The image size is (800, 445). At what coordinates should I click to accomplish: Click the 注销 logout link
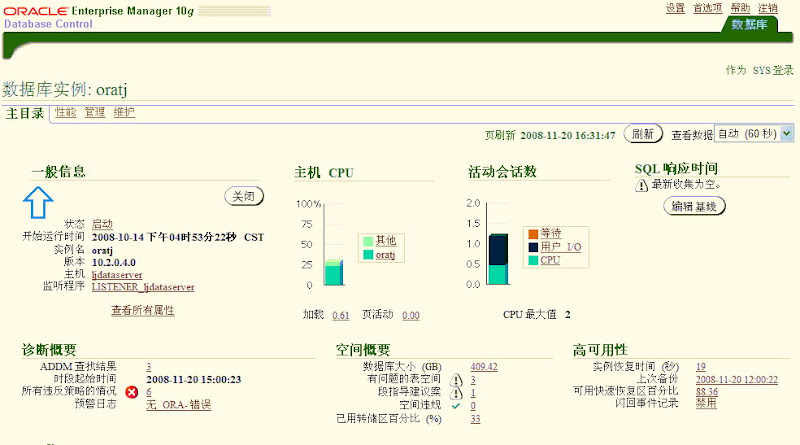767,8
